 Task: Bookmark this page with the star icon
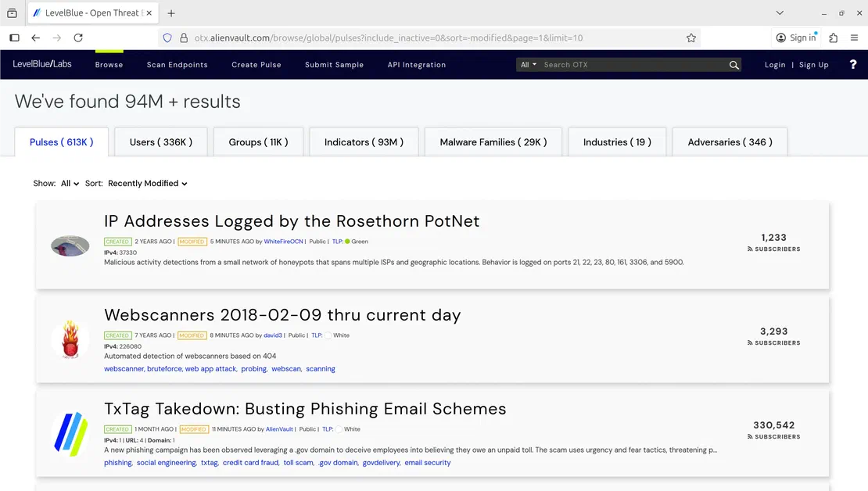pos(690,38)
